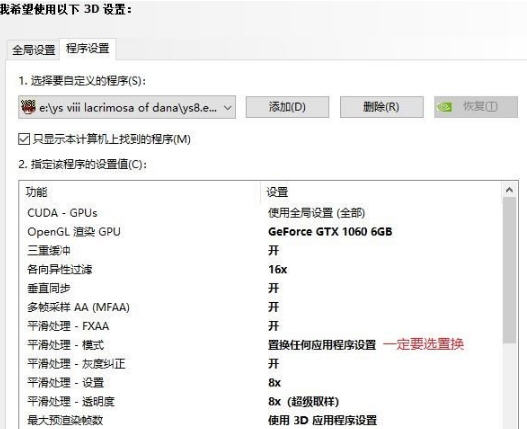The width and height of the screenshot is (527, 429).
Task: Click the 恢复(T) button
Action: pyautogui.click(x=476, y=107)
